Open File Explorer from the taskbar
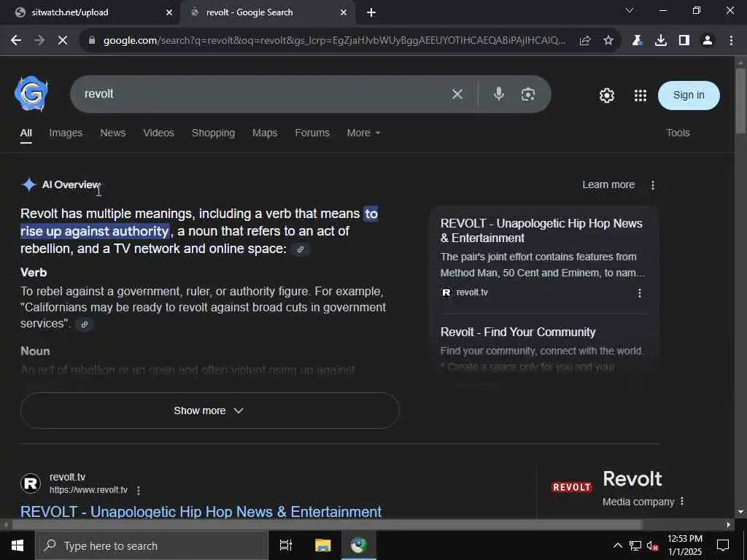747x560 pixels. [x=322, y=545]
